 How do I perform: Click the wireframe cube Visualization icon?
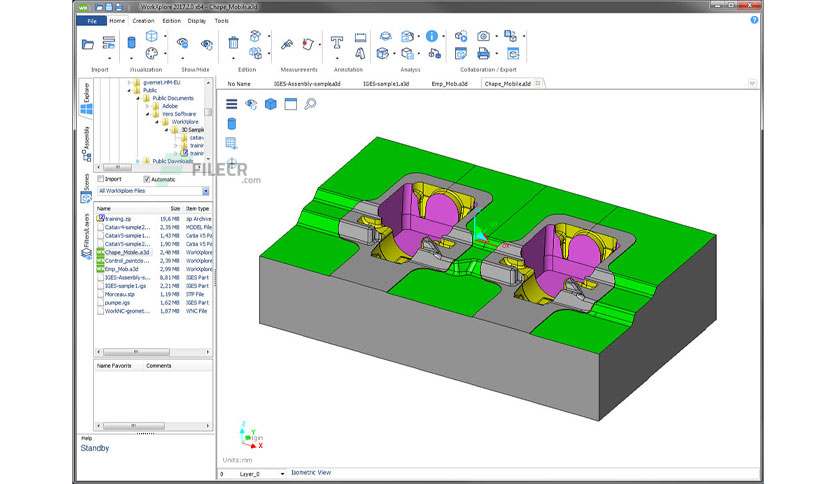[x=151, y=36]
